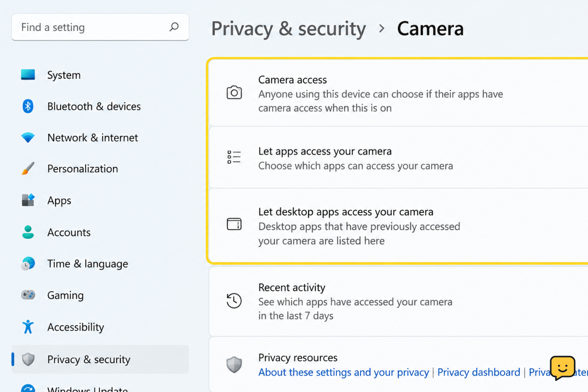588x392 pixels.
Task: Click the Apps icon in sidebar
Action: pos(28,200)
